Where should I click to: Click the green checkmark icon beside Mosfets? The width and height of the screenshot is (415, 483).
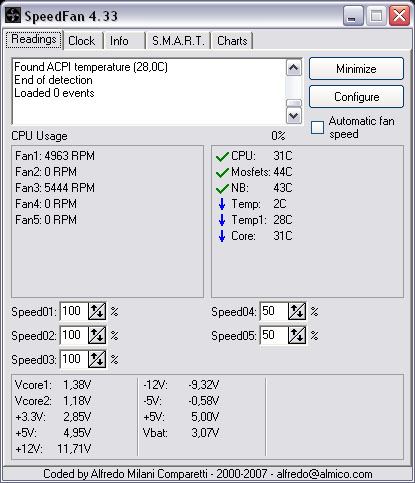(222, 172)
